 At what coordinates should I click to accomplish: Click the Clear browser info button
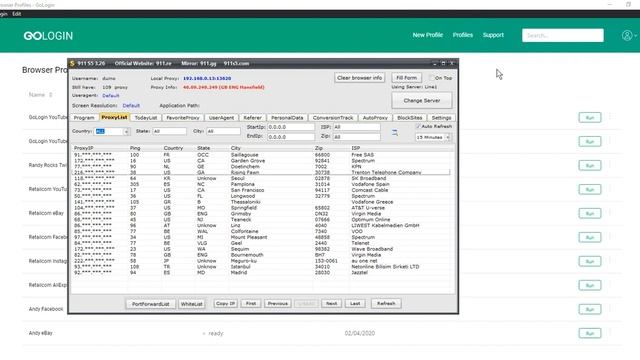359,78
